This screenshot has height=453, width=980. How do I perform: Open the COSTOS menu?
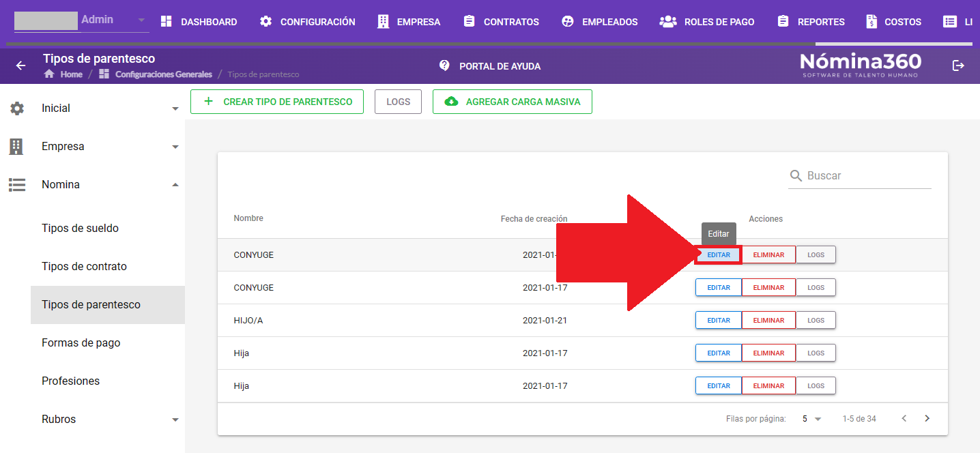[x=893, y=22]
